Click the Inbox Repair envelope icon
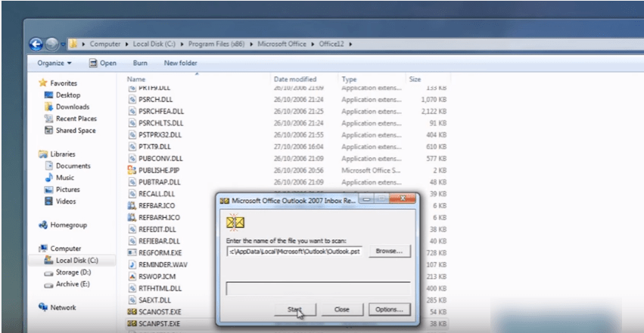Screen dimensions: 644x333 [x=235, y=222]
